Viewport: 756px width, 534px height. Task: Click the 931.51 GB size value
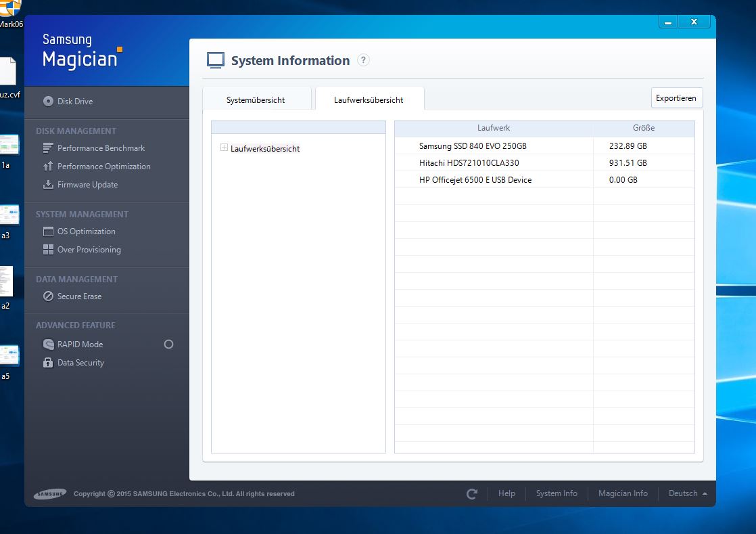[628, 162]
